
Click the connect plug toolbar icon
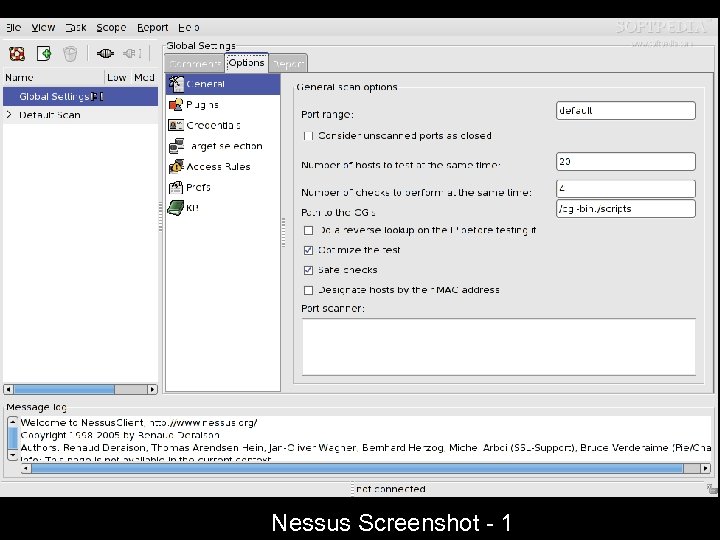point(105,54)
